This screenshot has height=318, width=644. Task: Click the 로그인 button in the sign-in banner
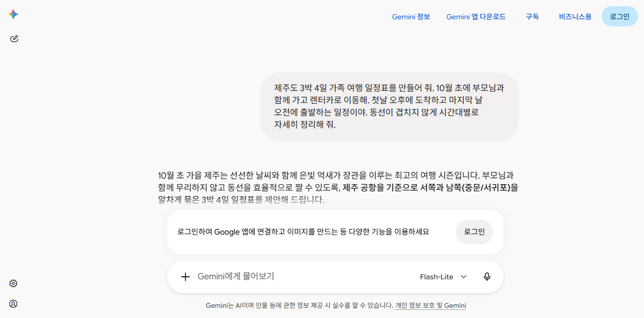[474, 232]
